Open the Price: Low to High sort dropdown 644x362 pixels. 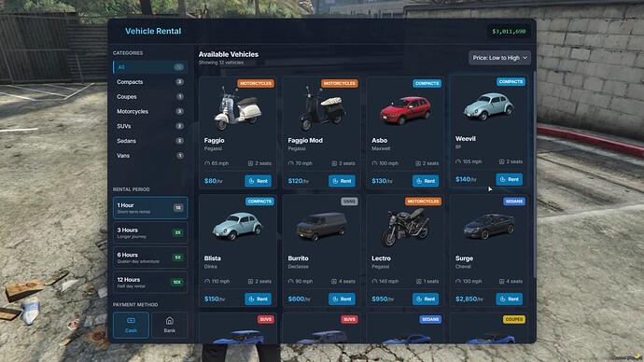(x=499, y=58)
